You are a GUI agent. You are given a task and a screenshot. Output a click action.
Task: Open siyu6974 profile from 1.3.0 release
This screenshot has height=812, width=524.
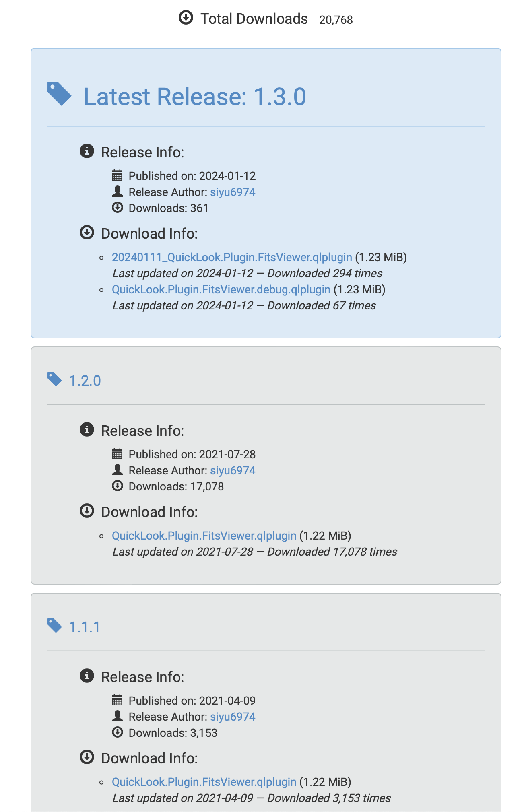coord(233,192)
